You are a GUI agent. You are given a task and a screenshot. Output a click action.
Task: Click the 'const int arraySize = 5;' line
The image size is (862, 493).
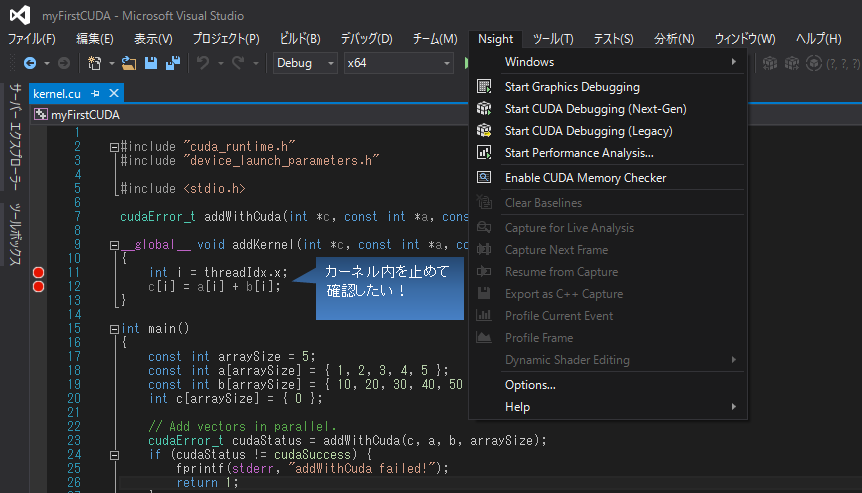232,357
